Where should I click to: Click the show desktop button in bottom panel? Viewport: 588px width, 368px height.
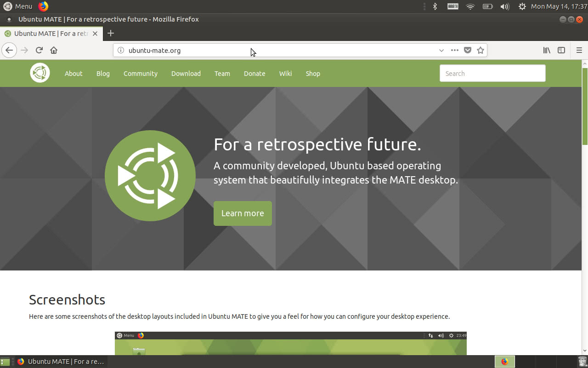[5, 362]
